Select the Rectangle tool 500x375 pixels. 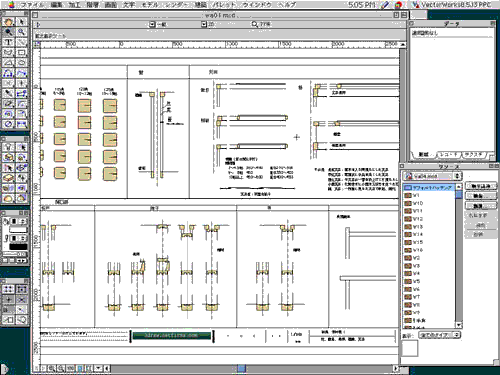coord(21,53)
